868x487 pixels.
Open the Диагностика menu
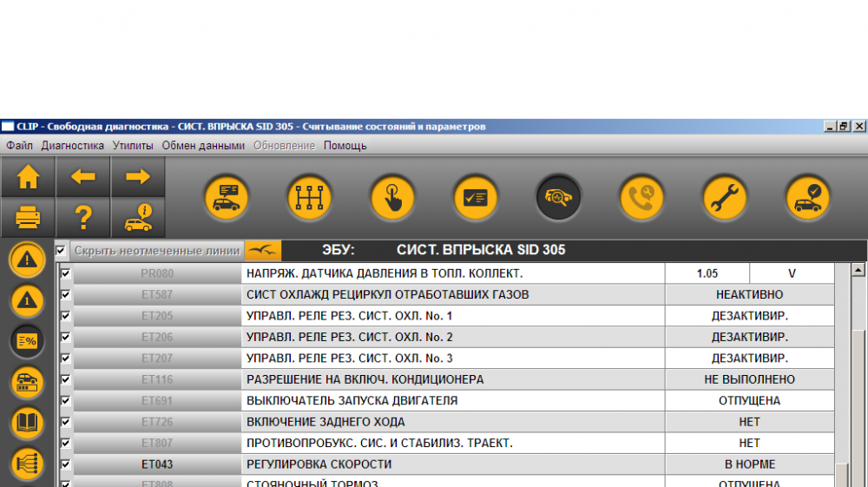tap(73, 146)
